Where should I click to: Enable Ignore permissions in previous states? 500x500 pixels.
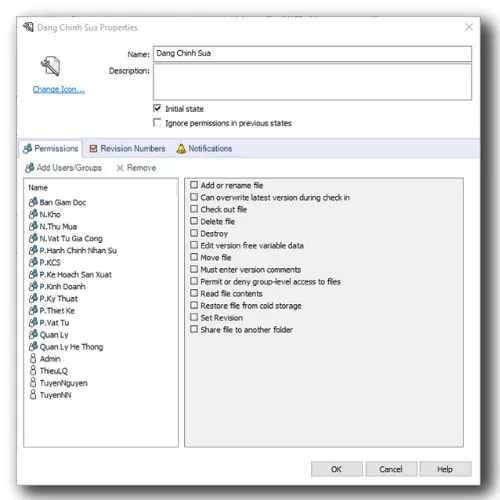point(157,122)
